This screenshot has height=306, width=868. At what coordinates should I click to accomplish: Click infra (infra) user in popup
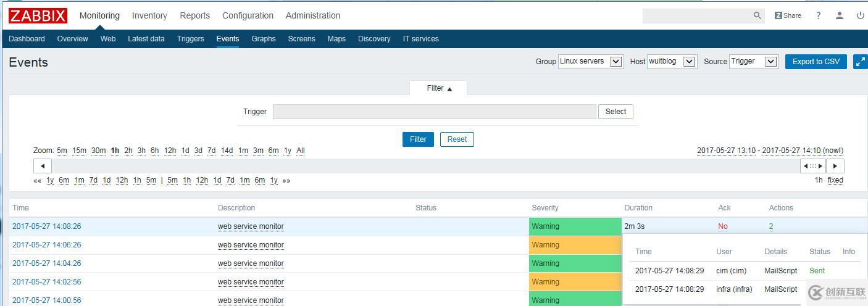(x=734, y=289)
